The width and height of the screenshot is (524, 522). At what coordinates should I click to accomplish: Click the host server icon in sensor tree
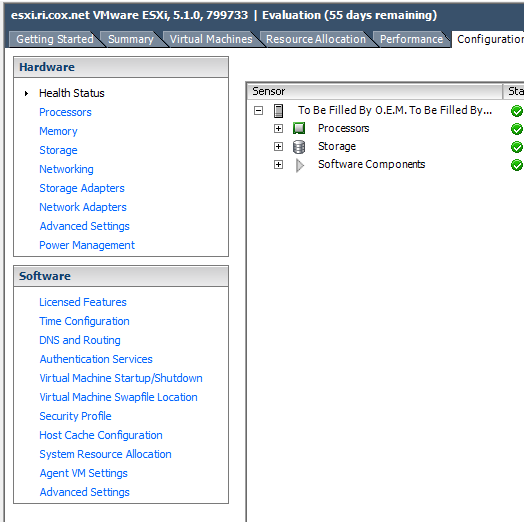pyautogui.click(x=278, y=111)
